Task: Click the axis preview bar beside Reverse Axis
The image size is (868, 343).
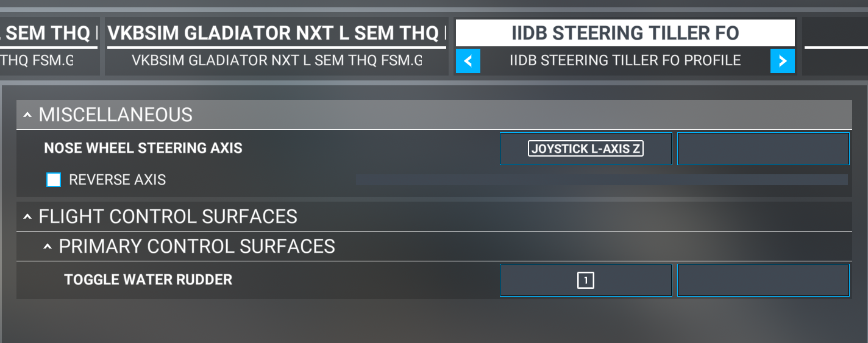Action: pyautogui.click(x=601, y=180)
